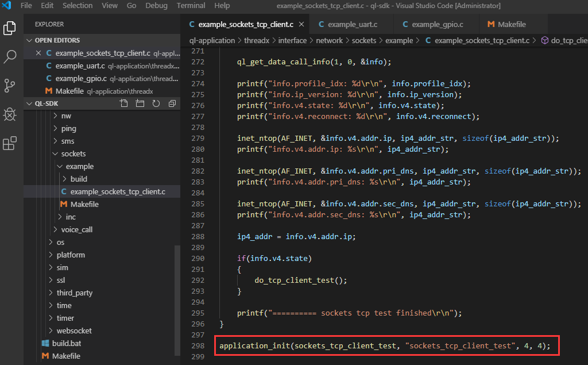Refresh the QL-SDK explorer tree
This screenshot has height=365, width=588.
[x=156, y=103]
